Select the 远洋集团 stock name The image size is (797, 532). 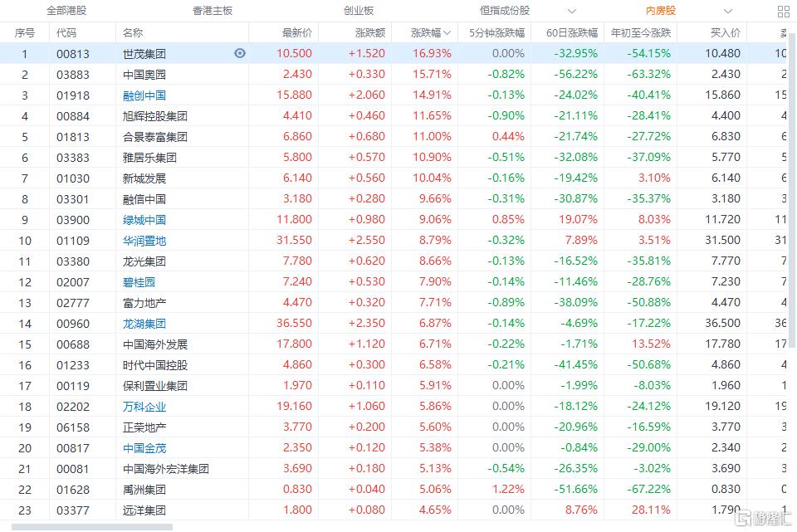(144, 510)
